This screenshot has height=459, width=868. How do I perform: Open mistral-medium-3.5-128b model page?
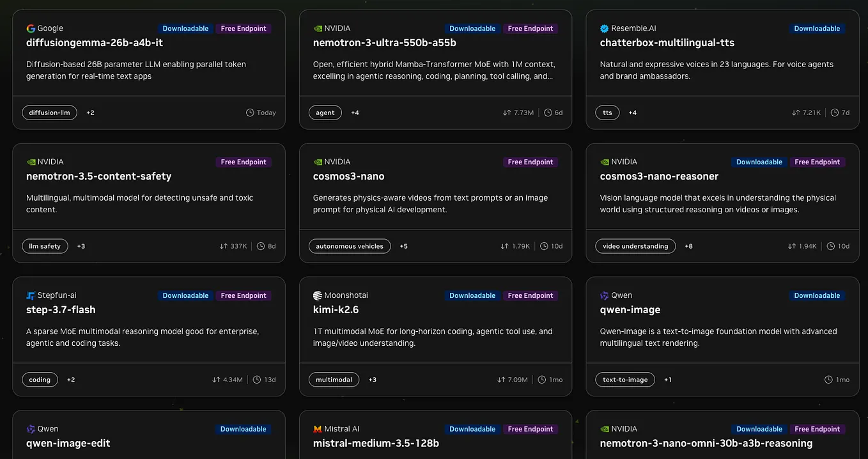click(376, 444)
